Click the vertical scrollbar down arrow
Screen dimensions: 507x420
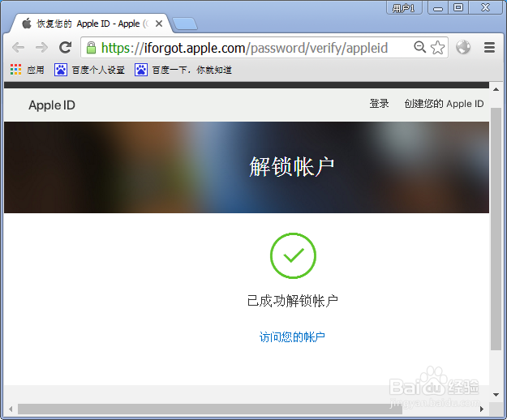point(496,395)
